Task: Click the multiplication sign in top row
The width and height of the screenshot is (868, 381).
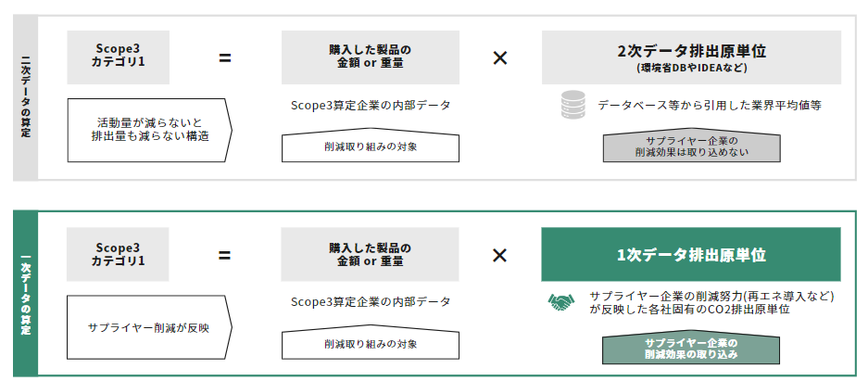Action: tap(500, 57)
